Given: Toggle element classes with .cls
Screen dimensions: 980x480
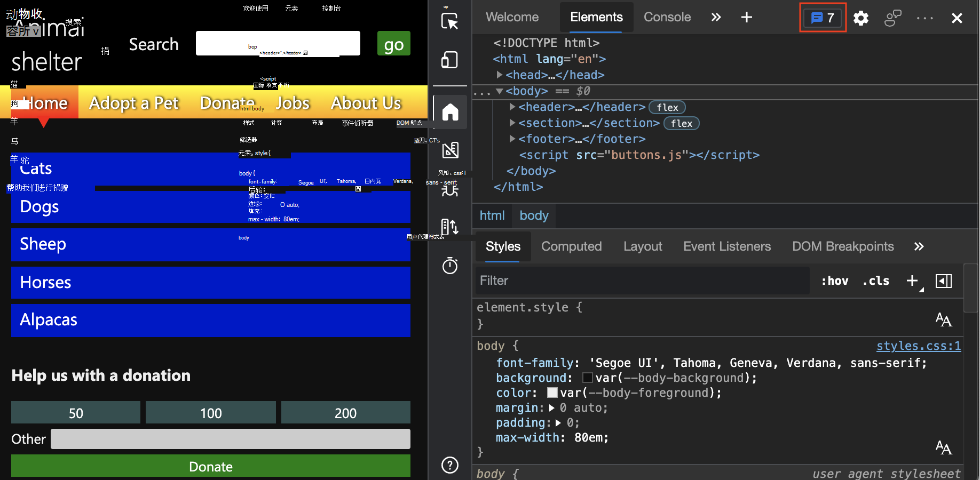Looking at the screenshot, I should click(875, 281).
